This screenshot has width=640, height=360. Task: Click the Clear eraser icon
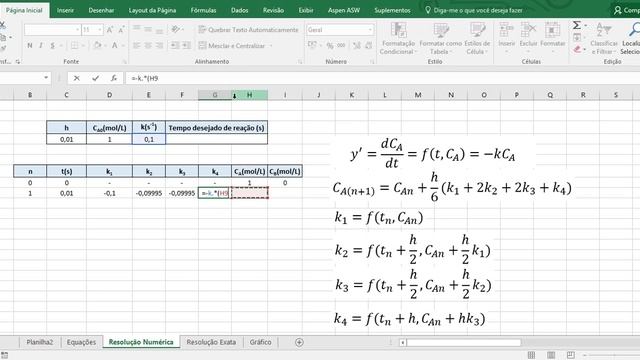tap(577, 49)
